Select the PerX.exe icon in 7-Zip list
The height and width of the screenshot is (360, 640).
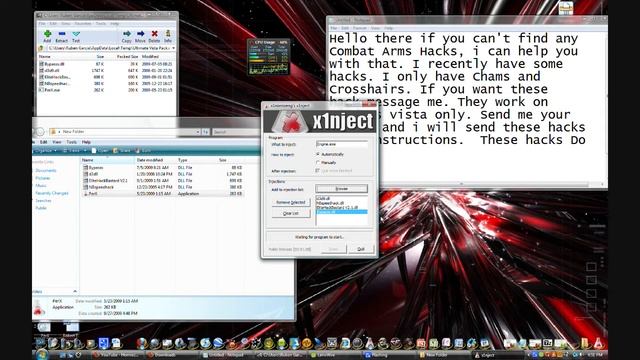pos(41,90)
